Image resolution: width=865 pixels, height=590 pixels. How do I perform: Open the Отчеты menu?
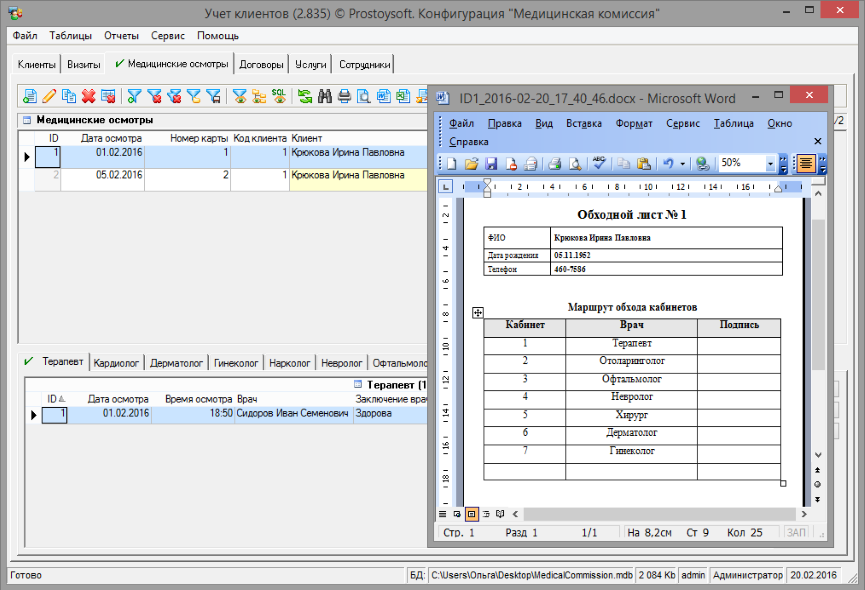121,35
